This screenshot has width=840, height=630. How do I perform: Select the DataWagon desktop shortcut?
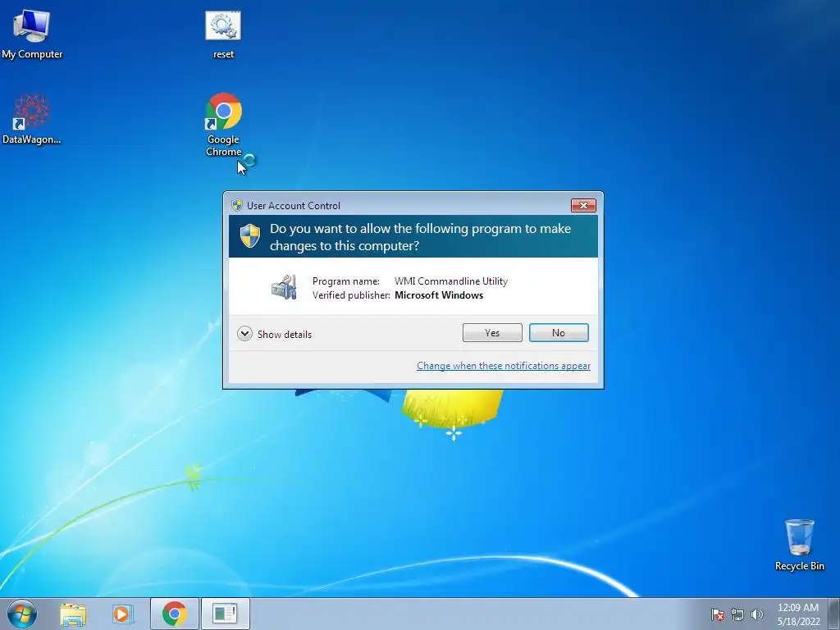[32, 119]
